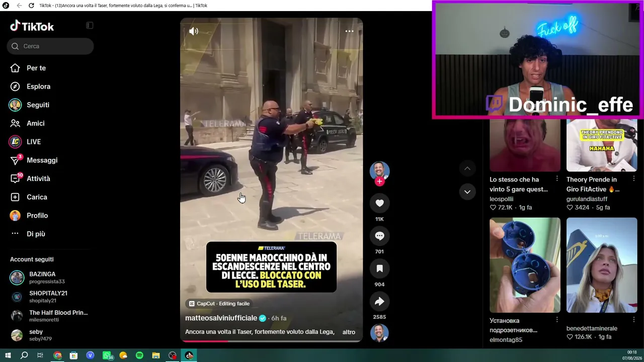Viewport: 644px width, 362px height.
Task: Open the Amici page
Action: tap(36, 123)
